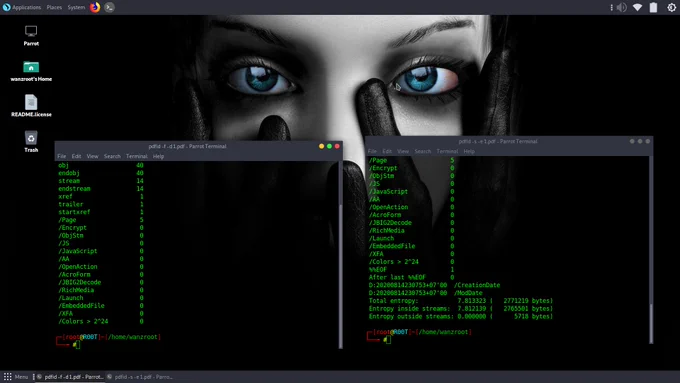Click '/CreationDate' text in right terminal
Image resolution: width=680 pixels, height=383 pixels.
477,285
